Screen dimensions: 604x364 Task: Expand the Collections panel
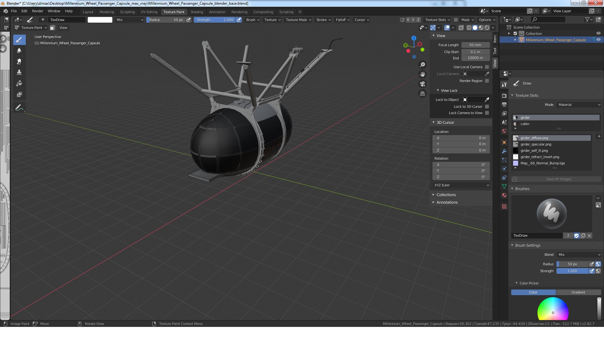[446, 195]
